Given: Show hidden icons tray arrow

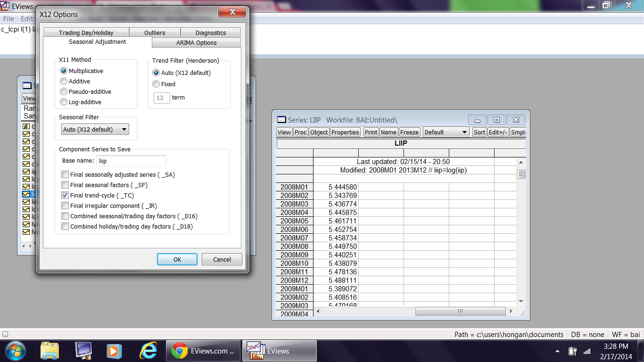Looking at the screenshot, I should [x=558, y=351].
